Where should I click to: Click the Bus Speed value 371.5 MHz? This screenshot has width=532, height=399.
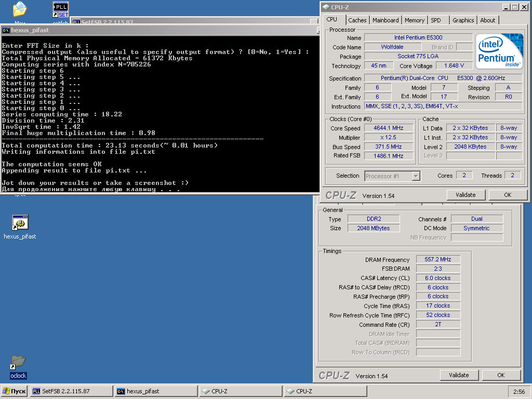[x=389, y=147]
